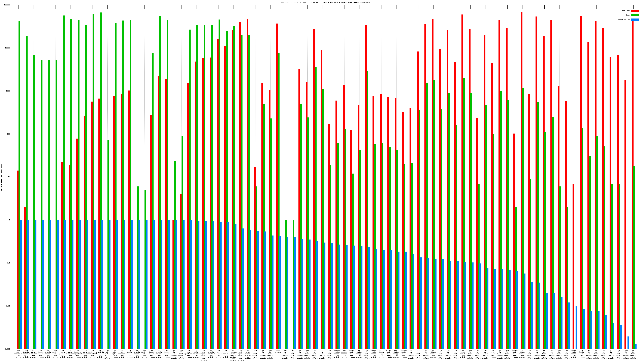Click the Message Count or Spam Score axis label
Image resolution: width=644 pixels, height=362 pixels.
(x=1, y=177)
